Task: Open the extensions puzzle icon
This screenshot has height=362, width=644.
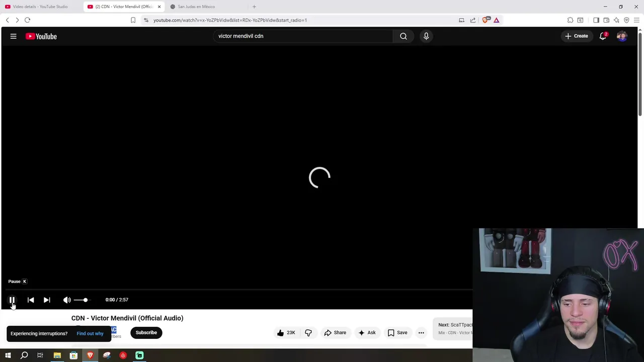Action: [570, 20]
